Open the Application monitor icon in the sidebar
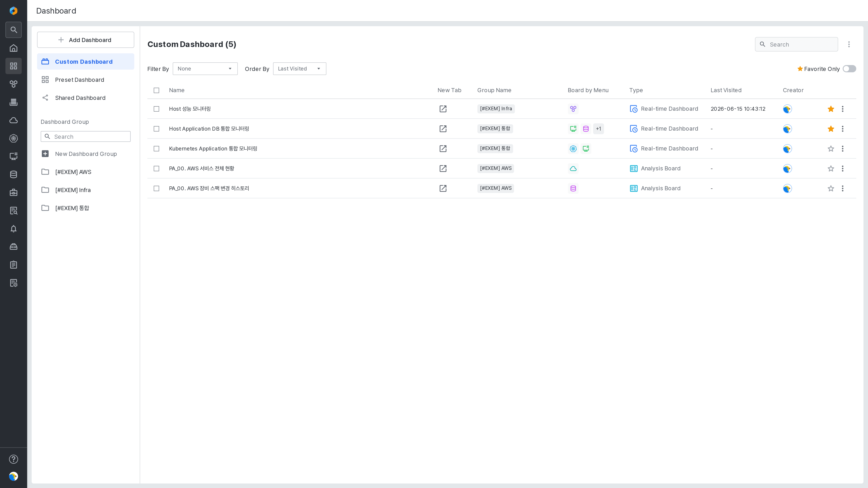The image size is (868, 488). pyautogui.click(x=14, y=156)
